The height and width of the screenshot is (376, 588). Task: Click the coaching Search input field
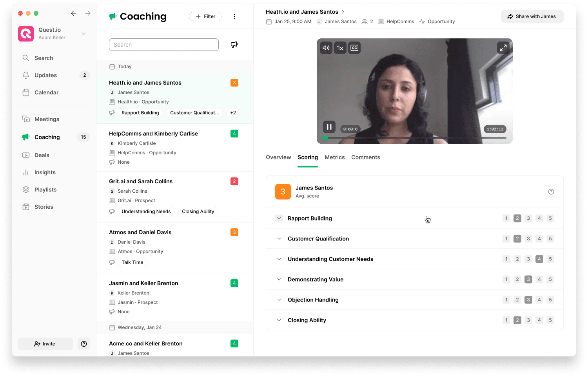(163, 45)
